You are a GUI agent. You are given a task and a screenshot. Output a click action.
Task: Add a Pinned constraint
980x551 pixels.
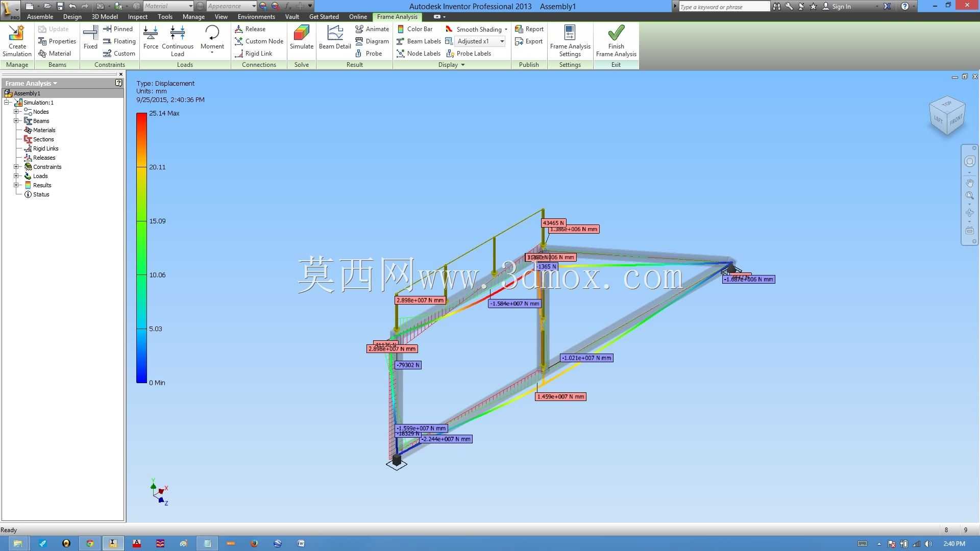pos(118,29)
